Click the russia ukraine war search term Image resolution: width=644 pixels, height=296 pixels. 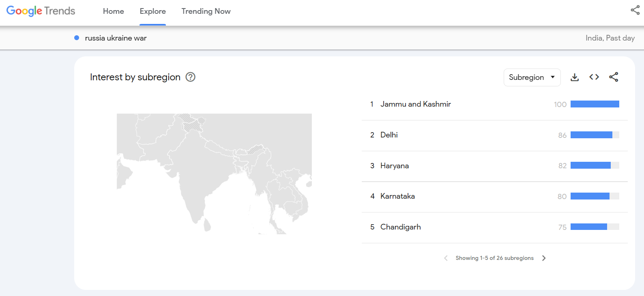(x=116, y=38)
